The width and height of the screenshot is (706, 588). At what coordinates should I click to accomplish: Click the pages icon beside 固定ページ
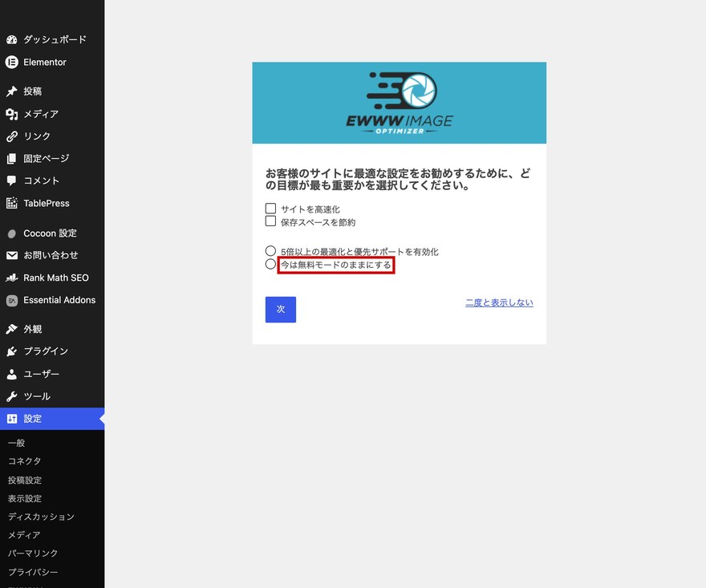12,159
